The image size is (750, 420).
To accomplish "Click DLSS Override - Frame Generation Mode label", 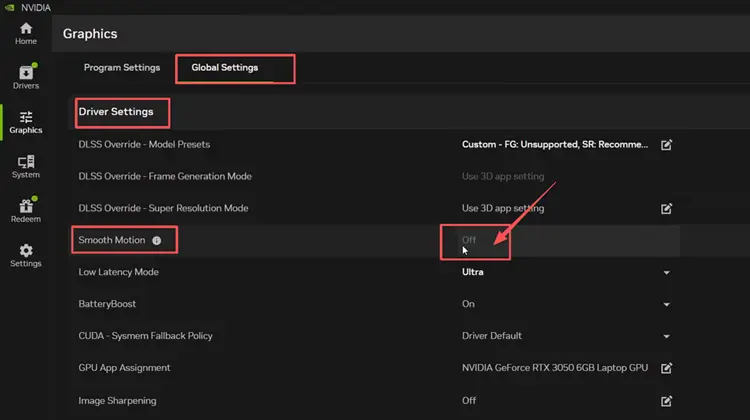I will click(165, 176).
